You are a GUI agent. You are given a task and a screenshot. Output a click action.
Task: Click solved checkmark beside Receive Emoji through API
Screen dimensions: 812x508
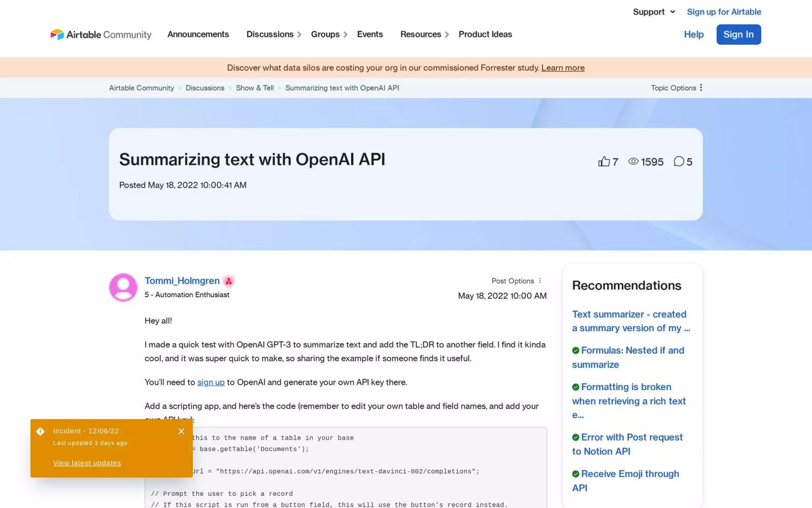coord(576,474)
